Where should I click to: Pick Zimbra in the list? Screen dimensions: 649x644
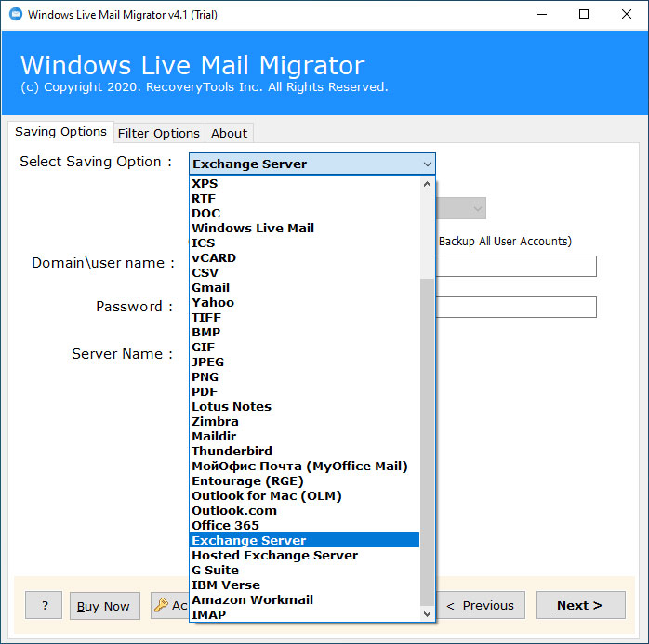pos(305,422)
